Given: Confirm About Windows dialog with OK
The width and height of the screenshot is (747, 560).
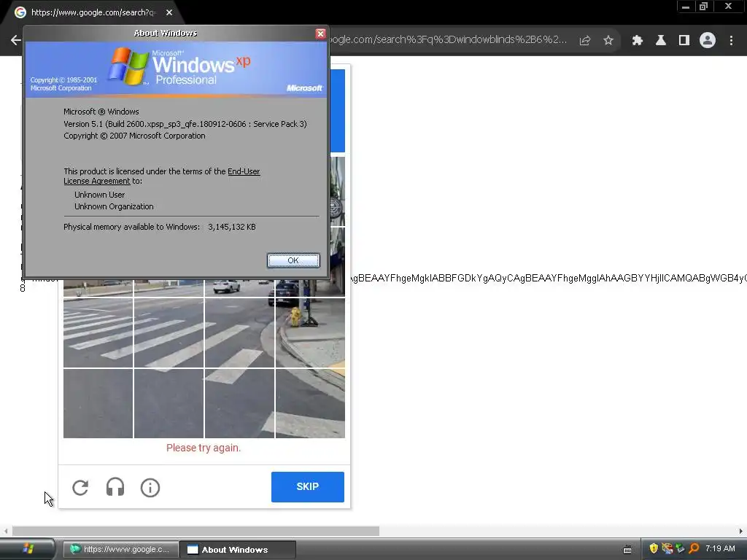Looking at the screenshot, I should [x=293, y=260].
